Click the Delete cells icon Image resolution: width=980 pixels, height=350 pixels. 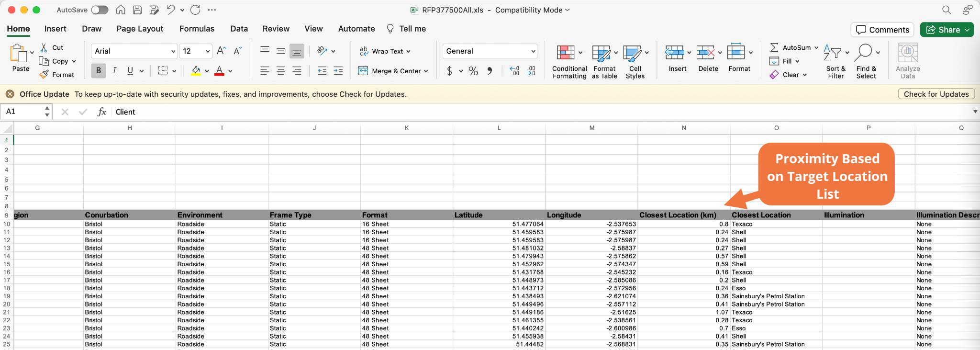tap(705, 52)
